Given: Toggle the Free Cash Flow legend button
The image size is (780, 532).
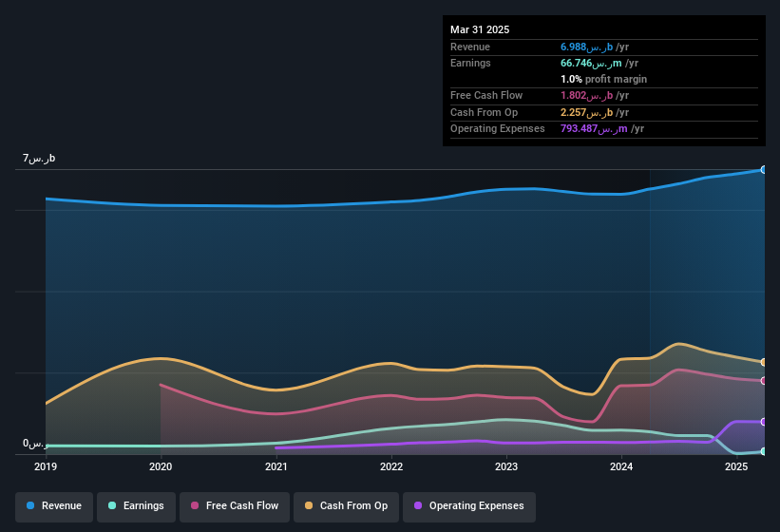Looking at the screenshot, I should coord(235,506).
